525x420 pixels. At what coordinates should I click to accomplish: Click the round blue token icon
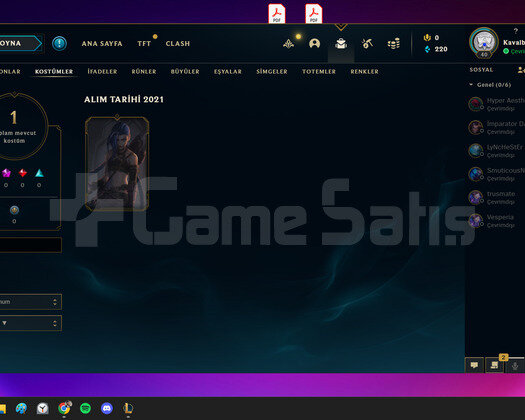[14, 210]
